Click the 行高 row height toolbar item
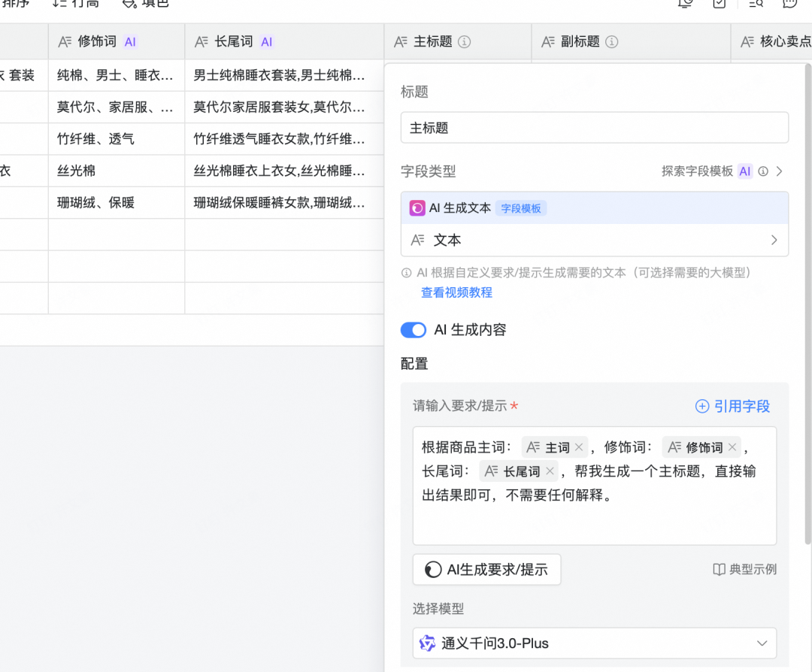This screenshot has width=812, height=672. [76, 4]
